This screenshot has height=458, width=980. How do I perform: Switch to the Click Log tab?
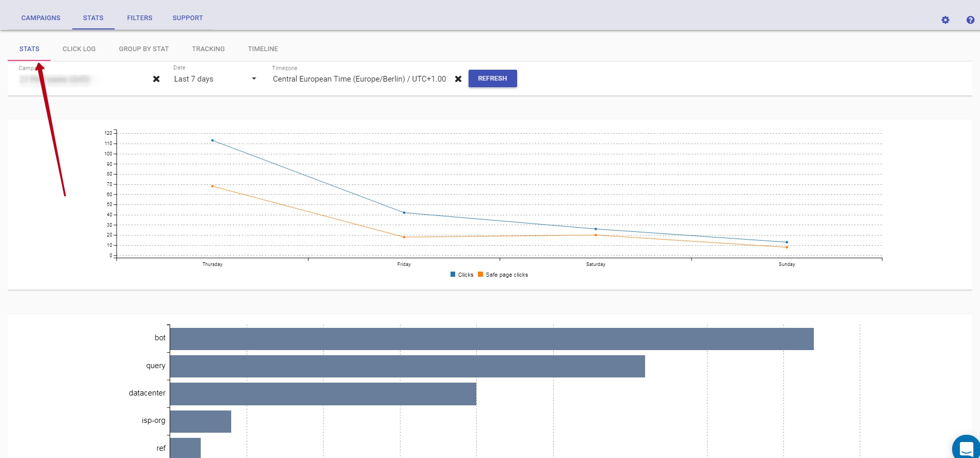point(79,49)
